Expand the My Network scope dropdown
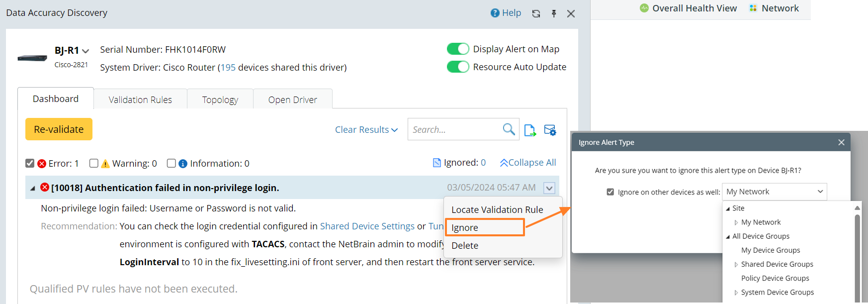 [x=820, y=192]
